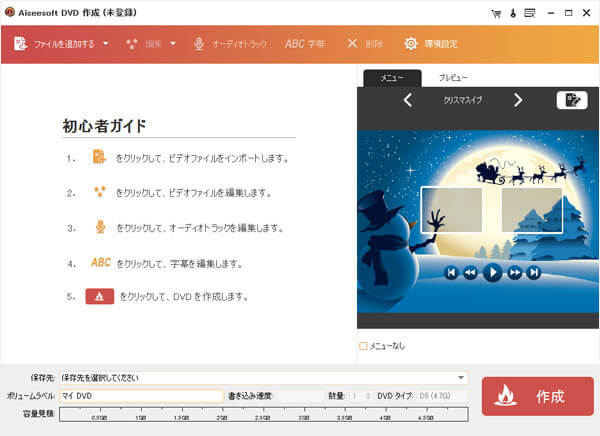Click the Add File (ファイルを追加する) icon
This screenshot has height=436, width=600.
(20, 44)
